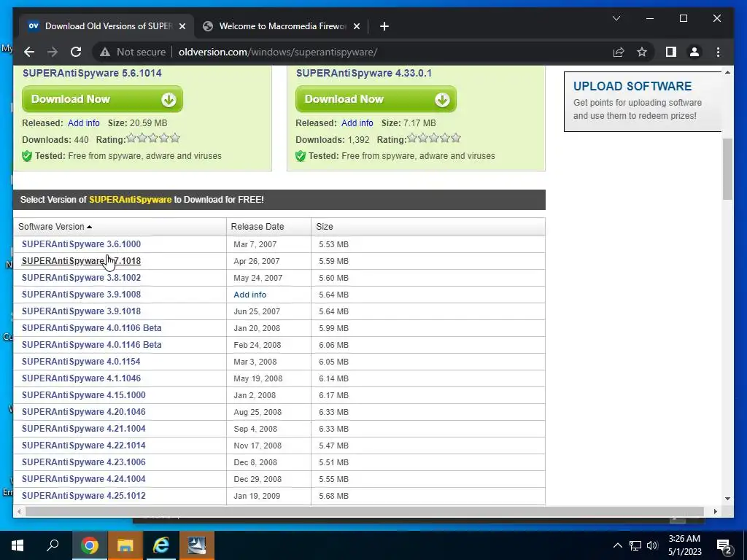Image resolution: width=747 pixels, height=560 pixels.
Task: Launch Internet Explorer from taskbar
Action: (x=161, y=545)
